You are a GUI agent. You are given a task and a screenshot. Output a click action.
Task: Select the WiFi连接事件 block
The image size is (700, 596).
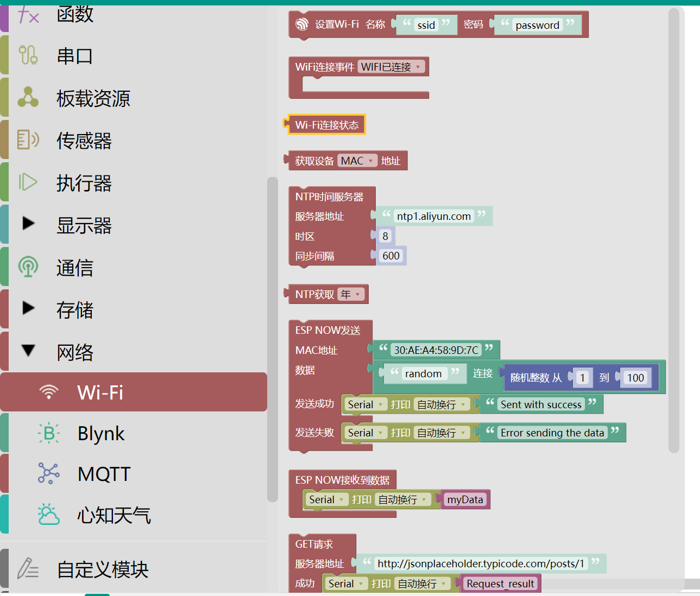[325, 67]
